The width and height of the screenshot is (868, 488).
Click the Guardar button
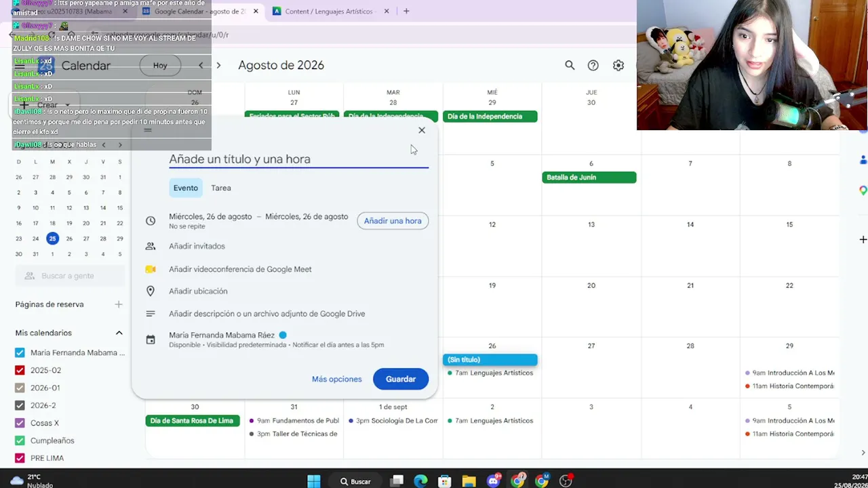tap(401, 379)
